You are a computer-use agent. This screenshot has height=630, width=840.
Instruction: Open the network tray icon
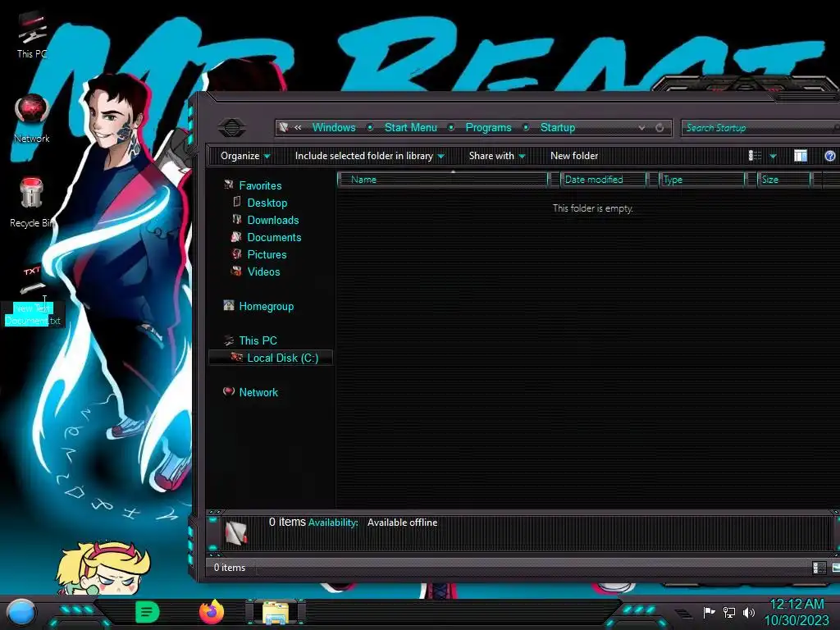[x=729, y=612]
